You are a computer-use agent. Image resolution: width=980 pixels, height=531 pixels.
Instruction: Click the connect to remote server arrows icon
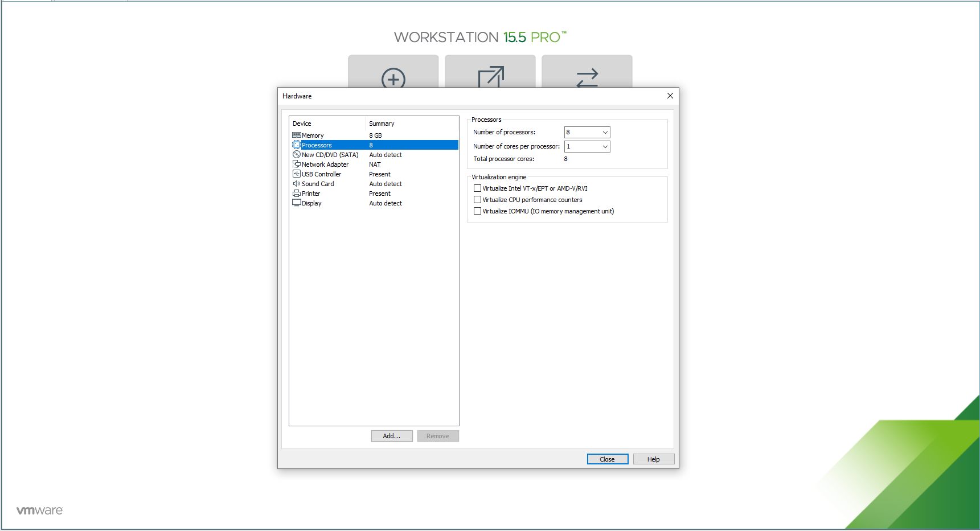click(x=587, y=78)
